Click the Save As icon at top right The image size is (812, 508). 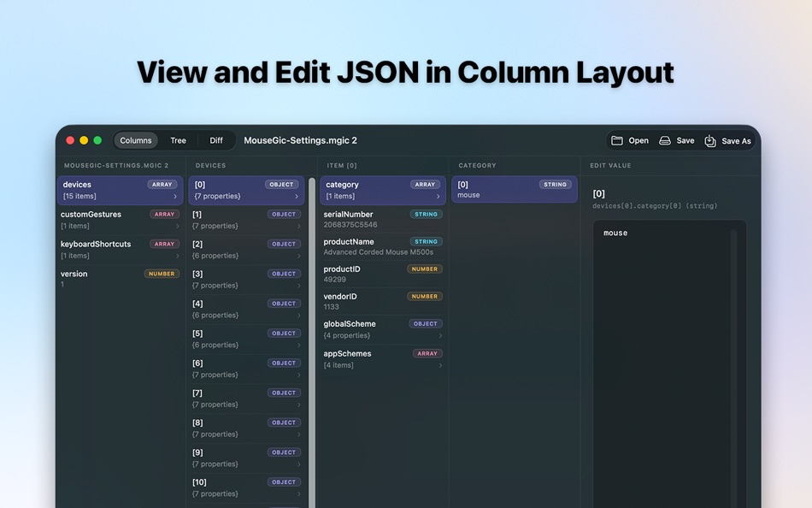tap(710, 140)
